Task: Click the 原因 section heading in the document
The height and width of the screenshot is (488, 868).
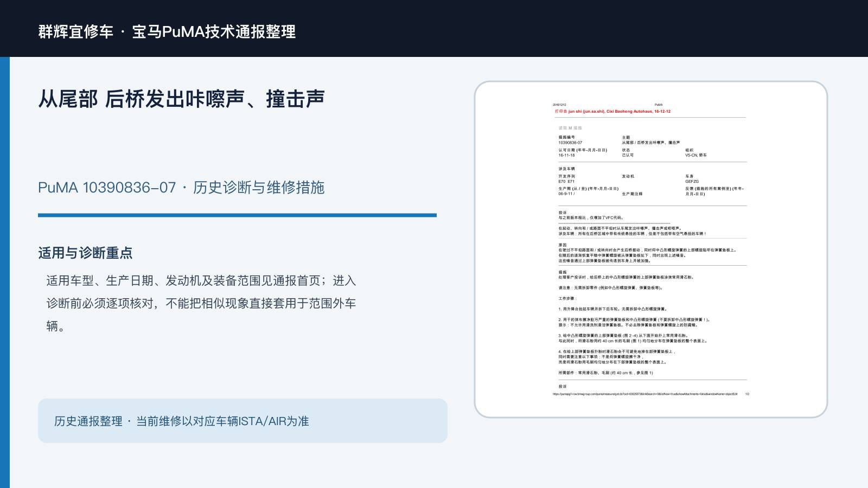Action: point(563,245)
